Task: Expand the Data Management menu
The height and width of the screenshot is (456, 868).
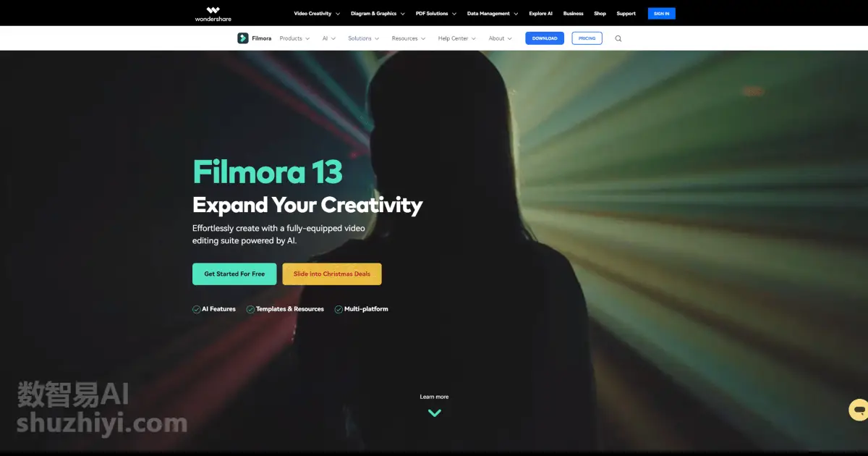Action: tap(493, 14)
